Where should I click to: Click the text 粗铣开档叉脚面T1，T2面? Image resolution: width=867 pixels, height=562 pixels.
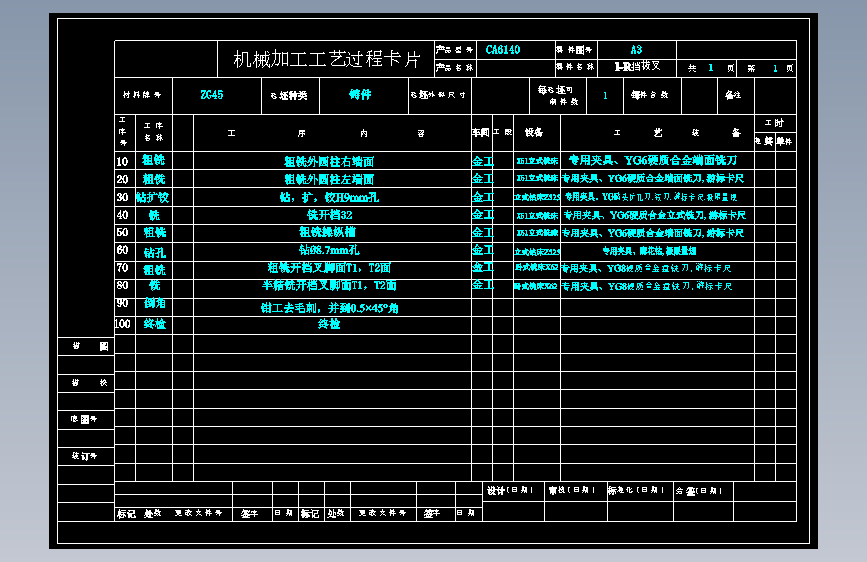click(x=329, y=268)
